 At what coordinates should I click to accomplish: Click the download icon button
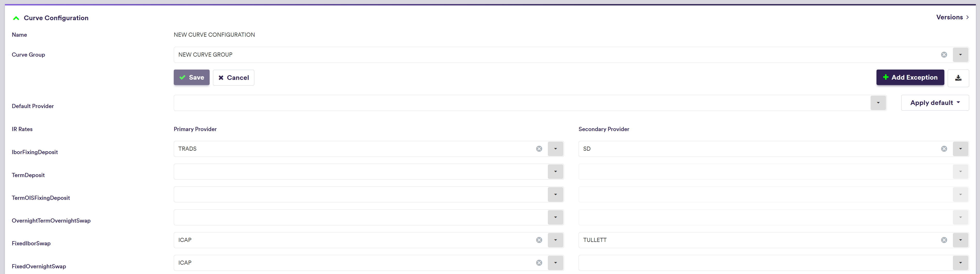[958, 78]
